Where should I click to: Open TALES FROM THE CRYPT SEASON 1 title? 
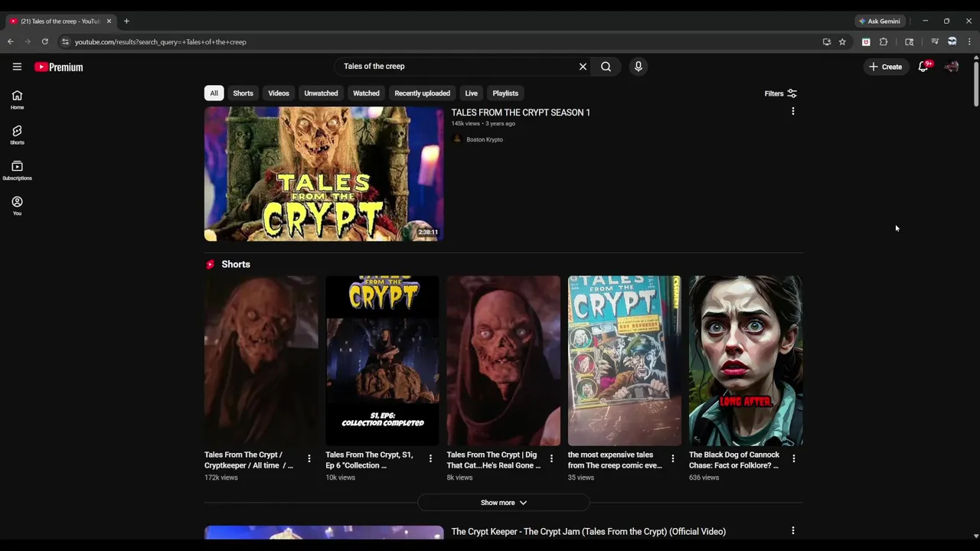point(521,112)
